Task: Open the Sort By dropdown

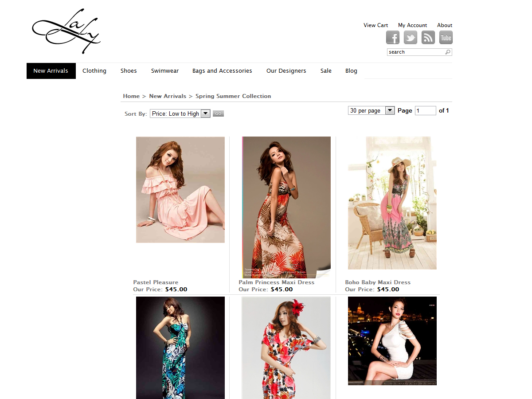Action: (x=180, y=113)
